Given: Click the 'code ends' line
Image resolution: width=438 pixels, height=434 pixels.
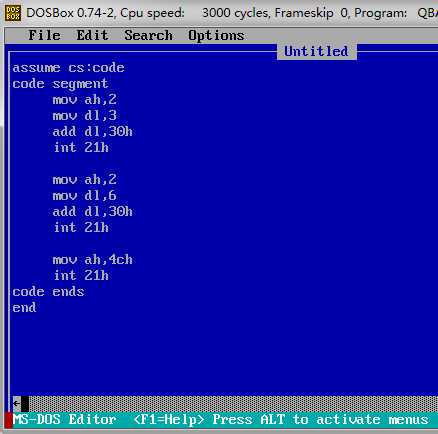Looking at the screenshot, I should pyautogui.click(x=48, y=292).
